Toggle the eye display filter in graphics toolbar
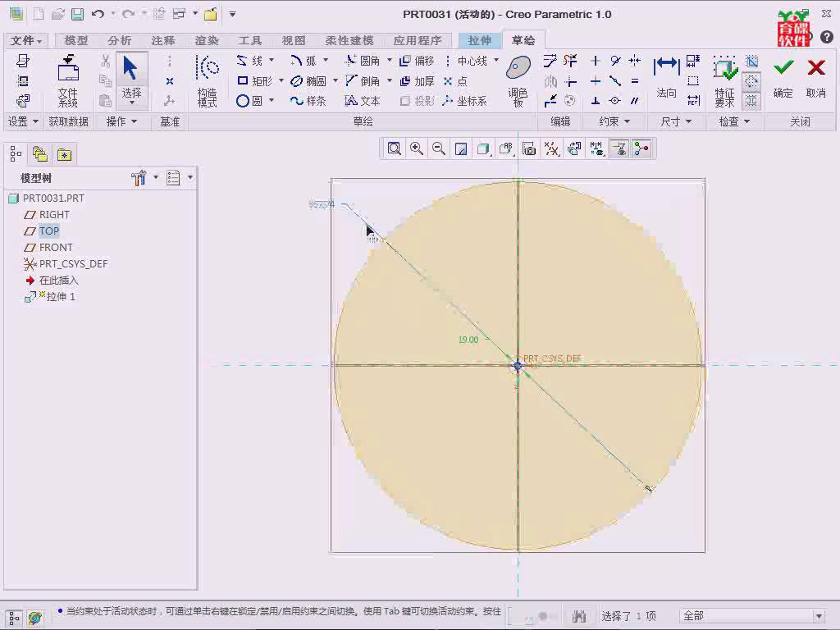Viewport: 840px width, 630px height. [x=619, y=148]
